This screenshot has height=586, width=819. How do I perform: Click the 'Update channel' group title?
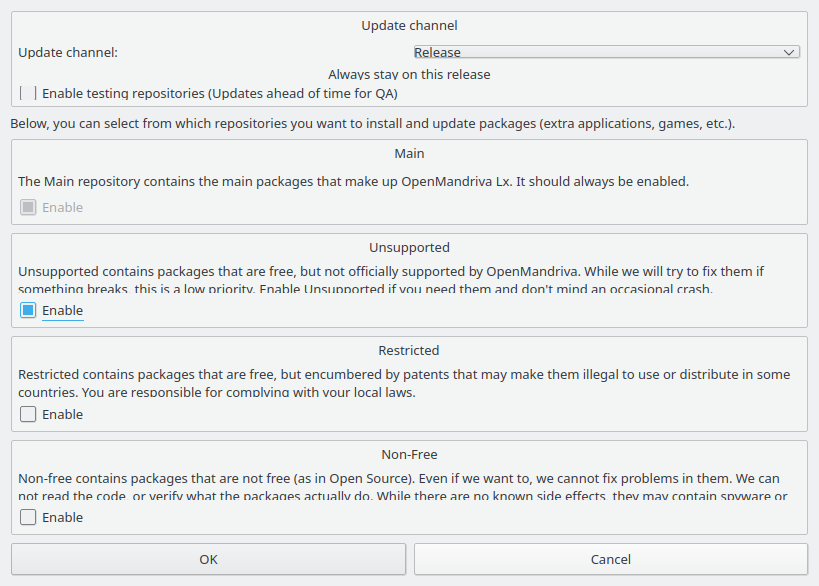coord(409,26)
